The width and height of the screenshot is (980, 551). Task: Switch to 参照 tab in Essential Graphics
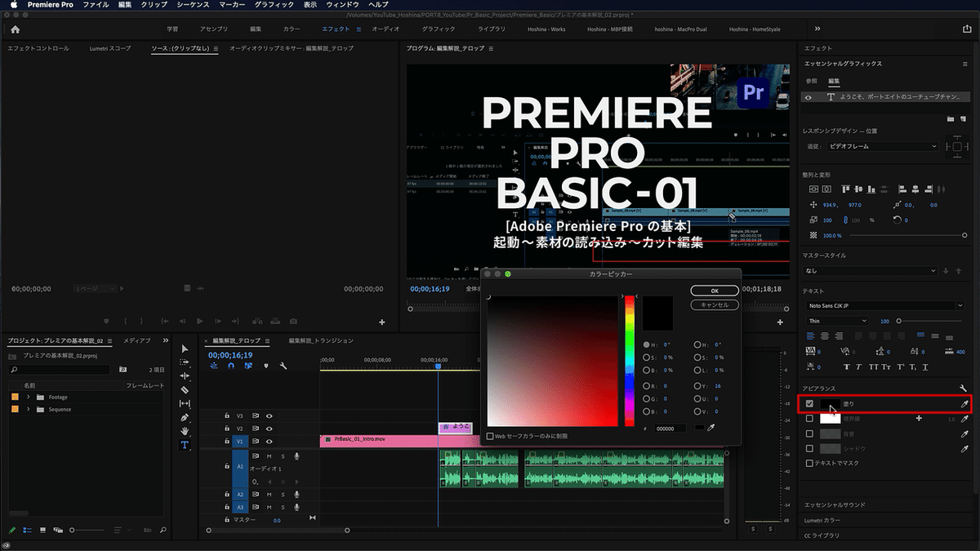[x=811, y=81]
